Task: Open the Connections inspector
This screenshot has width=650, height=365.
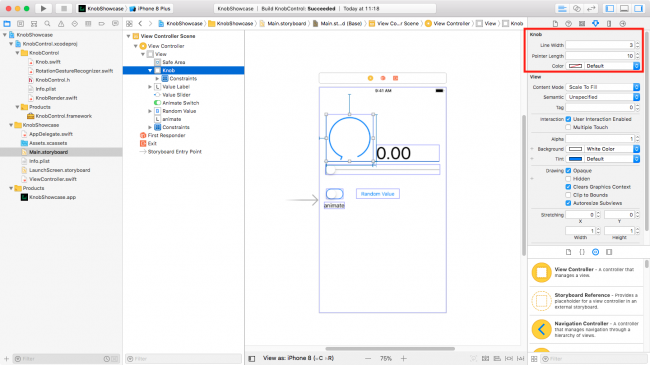Action: [623, 24]
